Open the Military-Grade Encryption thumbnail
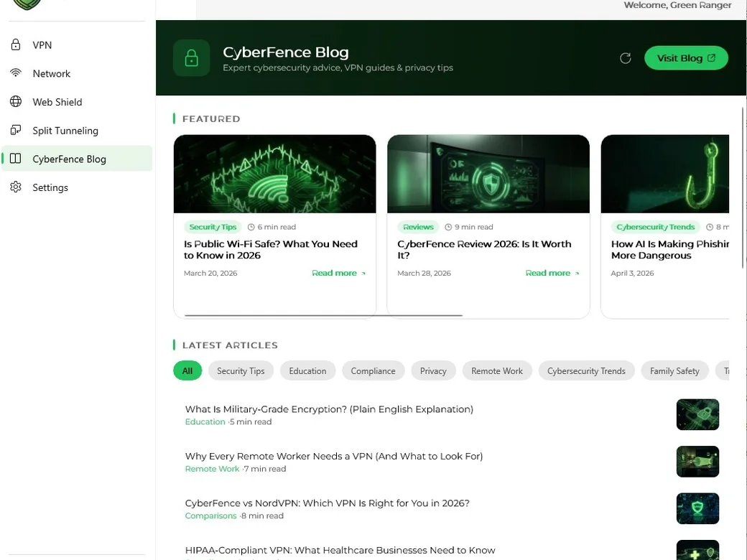747x560 pixels. pos(697,414)
